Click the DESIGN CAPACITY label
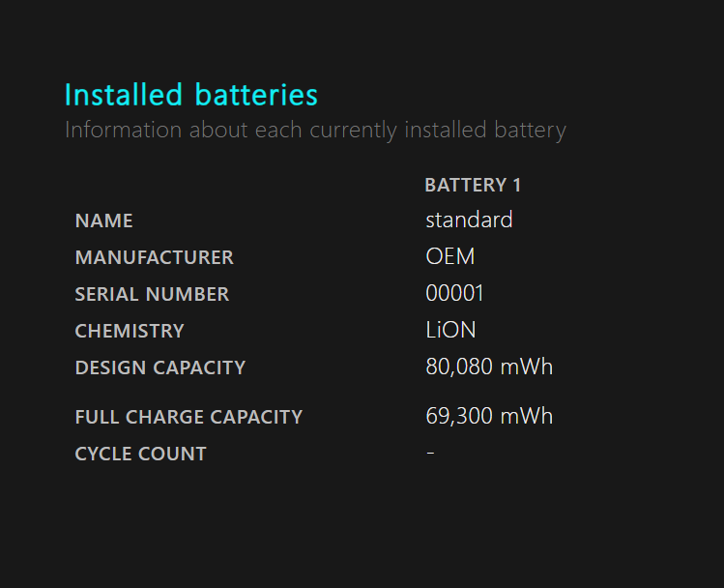 pyautogui.click(x=160, y=367)
